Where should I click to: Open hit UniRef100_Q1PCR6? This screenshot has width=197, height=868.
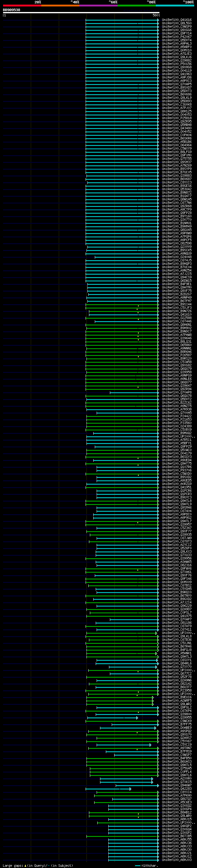[x=177, y=491]
